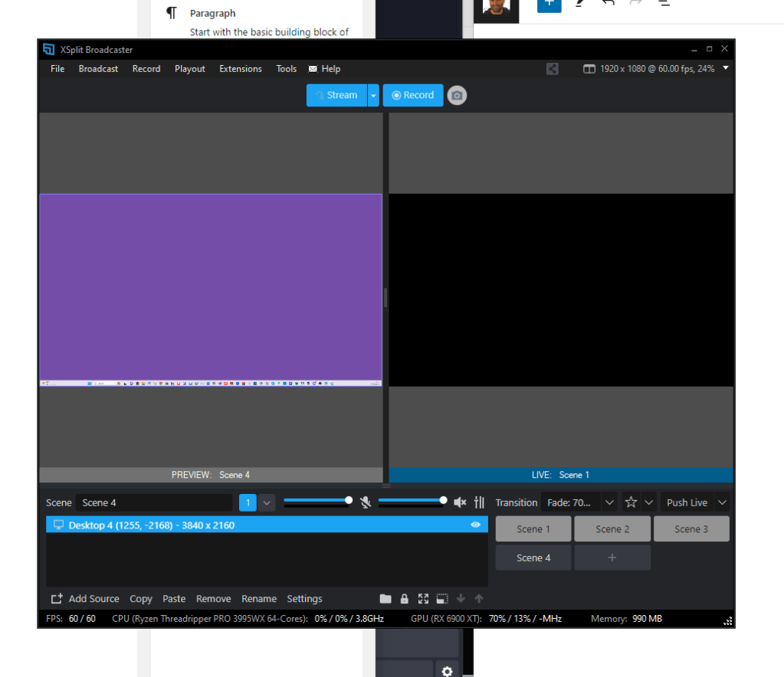Click the fit-to-screen expand arrows icon
Viewport: 784px width, 677px height.
[x=424, y=599]
